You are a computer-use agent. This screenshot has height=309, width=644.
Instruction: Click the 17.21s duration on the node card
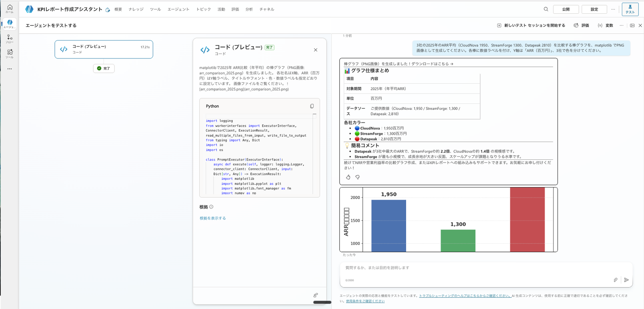click(145, 47)
